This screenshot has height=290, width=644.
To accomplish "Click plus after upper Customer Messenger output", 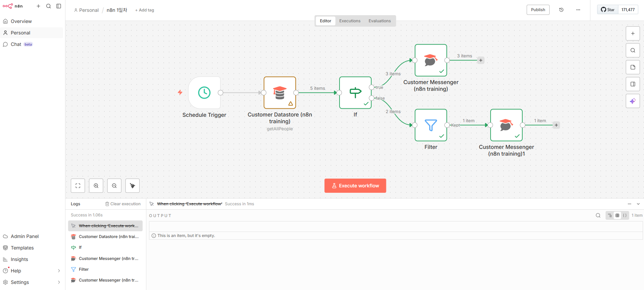I will pyautogui.click(x=481, y=60).
